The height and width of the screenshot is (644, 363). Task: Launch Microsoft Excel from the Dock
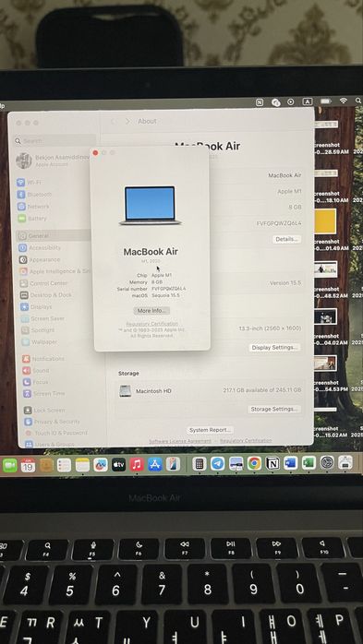[x=309, y=463]
